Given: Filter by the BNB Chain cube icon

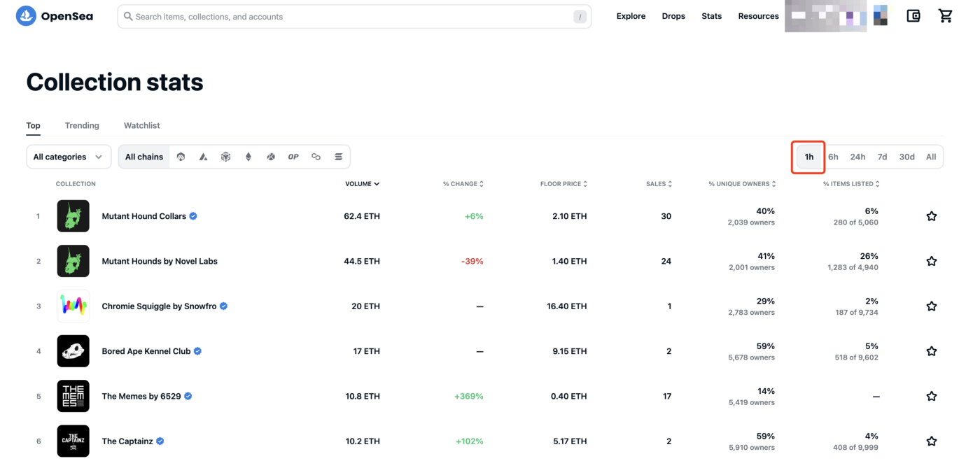Looking at the screenshot, I should (x=225, y=157).
